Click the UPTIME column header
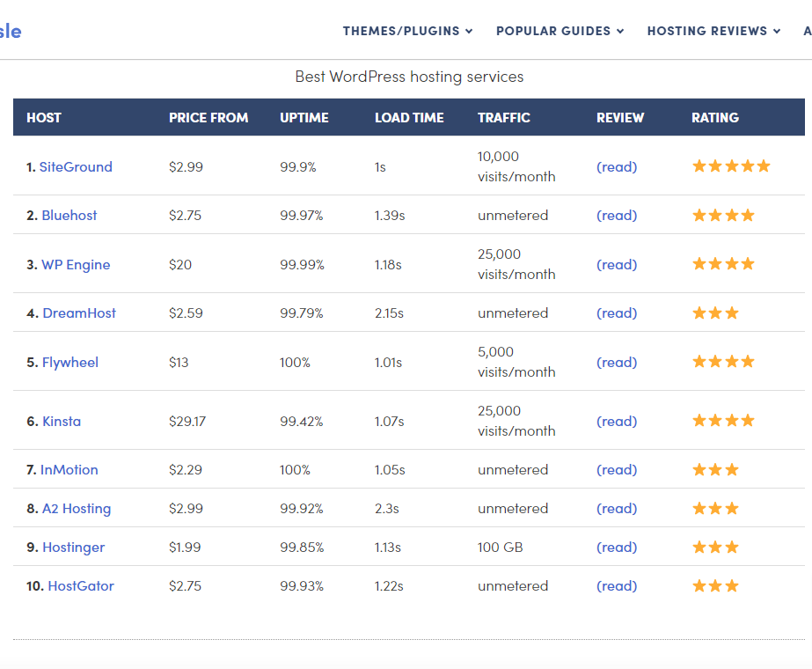The image size is (812, 669). pos(304,118)
